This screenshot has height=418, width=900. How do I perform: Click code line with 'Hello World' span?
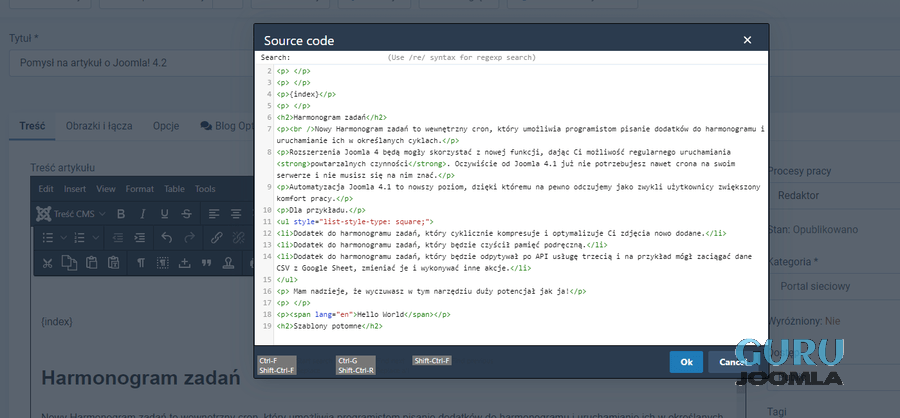click(363, 315)
